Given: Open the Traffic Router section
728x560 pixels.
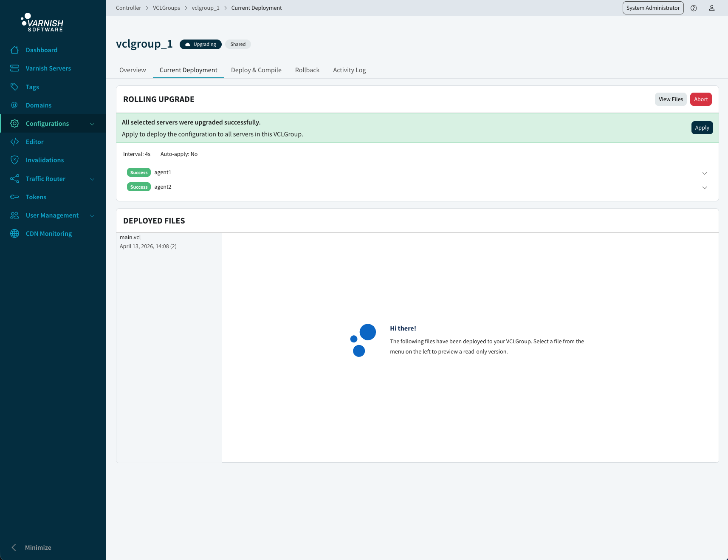Looking at the screenshot, I should (x=45, y=178).
